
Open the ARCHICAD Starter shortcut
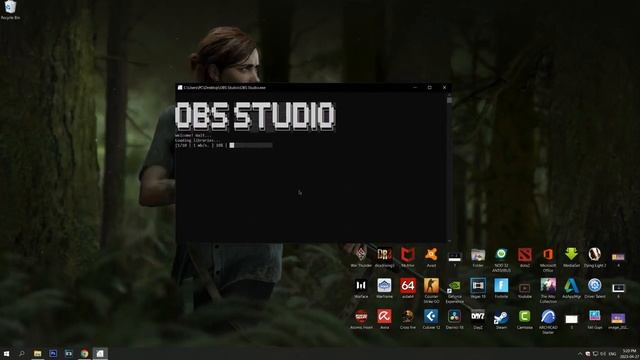click(548, 321)
